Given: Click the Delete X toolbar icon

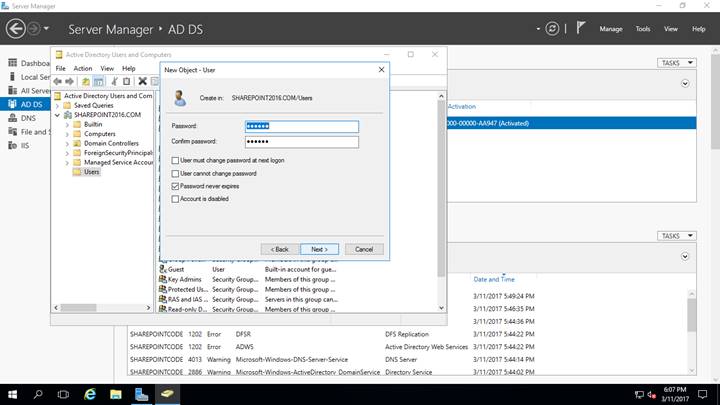Looking at the screenshot, I should [x=142, y=81].
